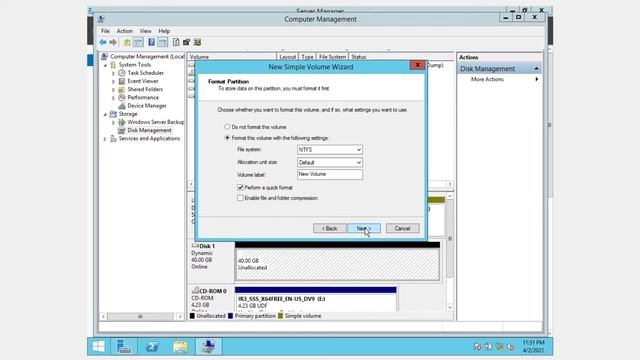
Task: Click the last toolbar icon with checkmark
Action: pos(197,42)
